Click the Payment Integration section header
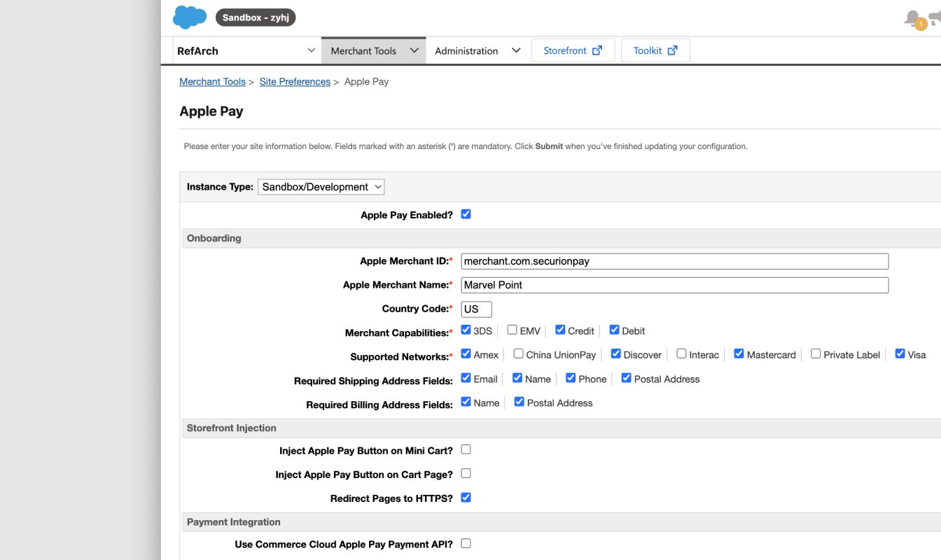 click(x=561, y=521)
